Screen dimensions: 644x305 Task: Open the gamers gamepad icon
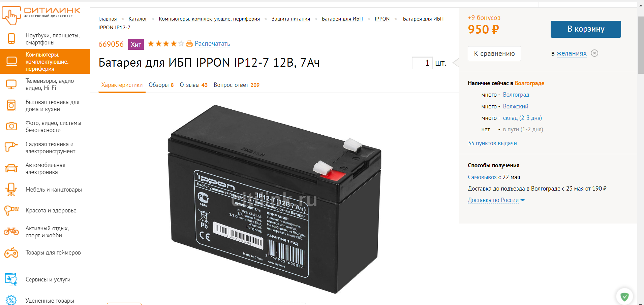11,252
